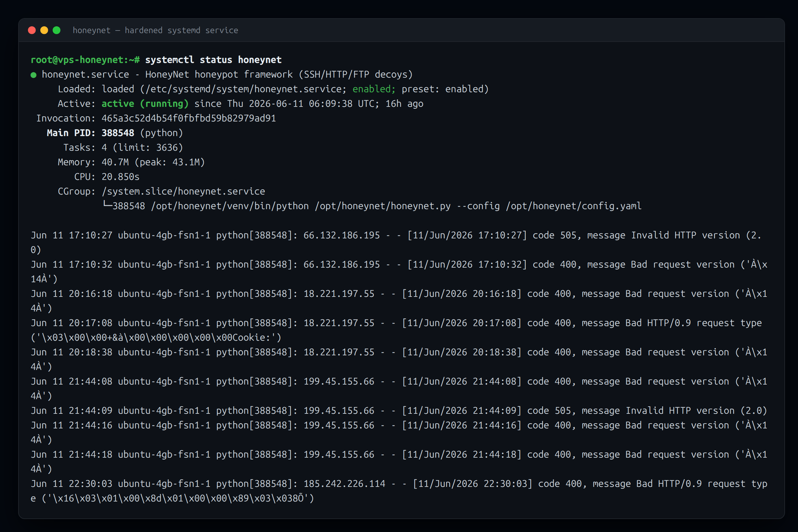Viewport: 798px width, 532px height.
Task: Click the command 'systemctl status honeynet'
Action: coord(213,60)
